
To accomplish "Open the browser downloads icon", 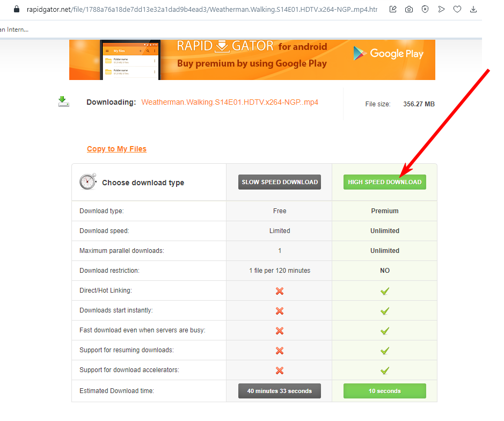I will point(473,9).
